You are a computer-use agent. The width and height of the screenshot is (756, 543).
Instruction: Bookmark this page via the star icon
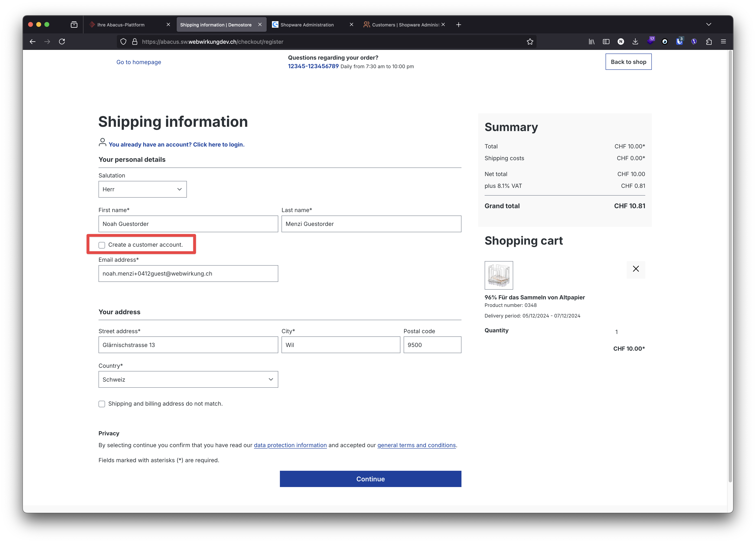530,41
